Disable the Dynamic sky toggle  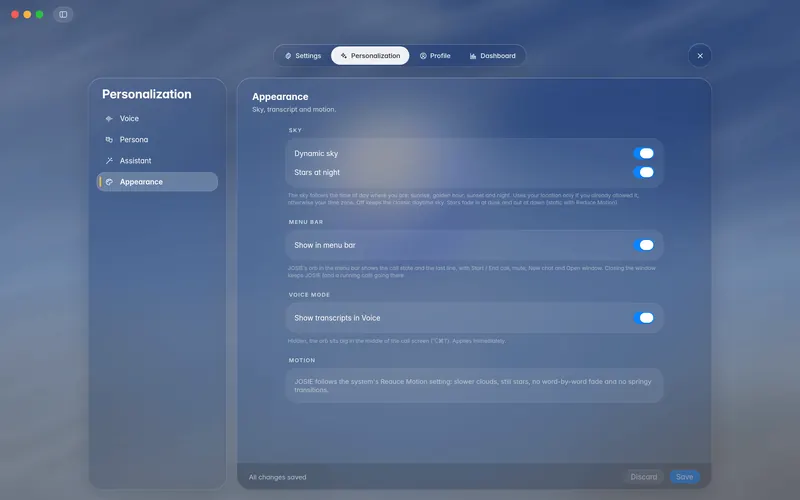643,153
